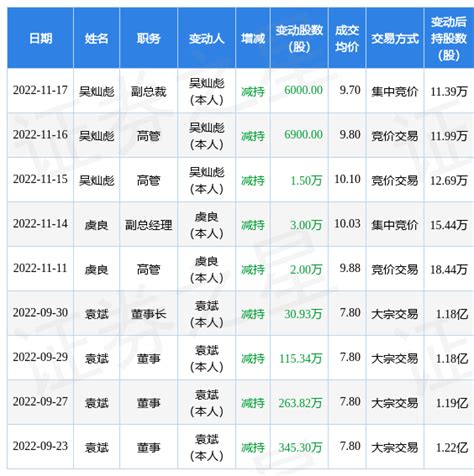
Task: Click the 姓名 column header
Action: tap(96, 38)
